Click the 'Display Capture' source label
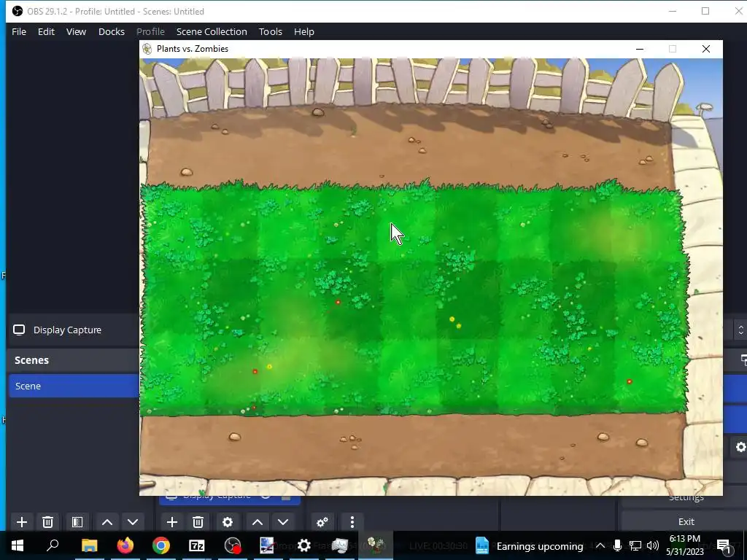 click(67, 330)
